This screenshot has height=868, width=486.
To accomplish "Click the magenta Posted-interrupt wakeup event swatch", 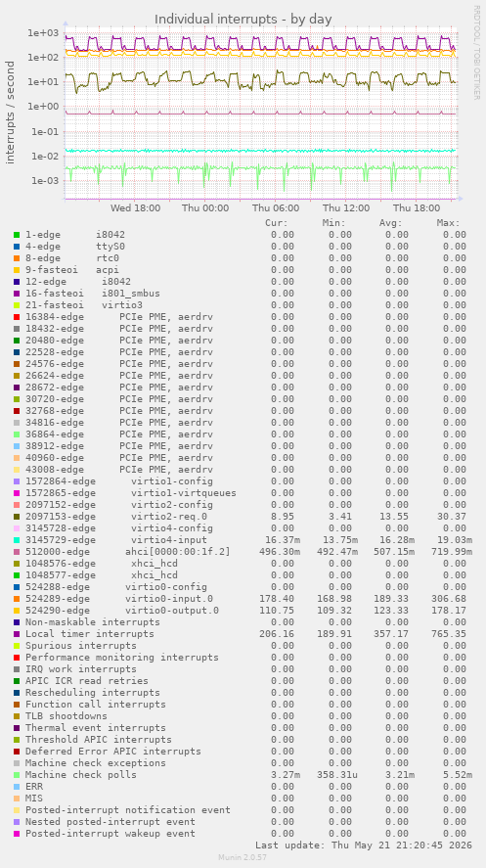I will tap(17, 834).
